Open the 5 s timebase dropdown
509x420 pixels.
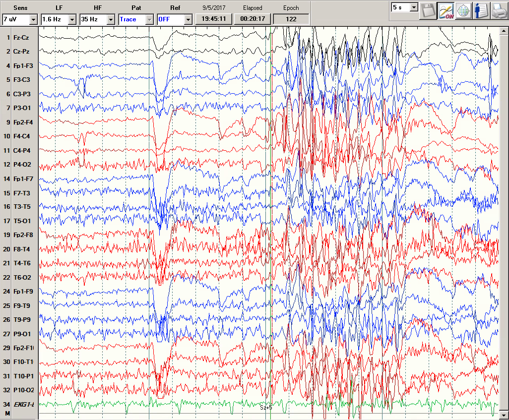click(x=414, y=7)
